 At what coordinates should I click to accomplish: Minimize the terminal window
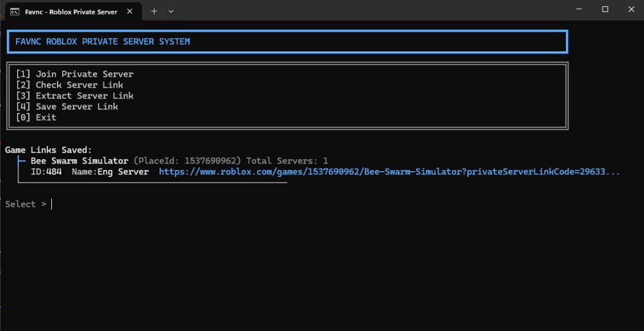click(x=579, y=10)
